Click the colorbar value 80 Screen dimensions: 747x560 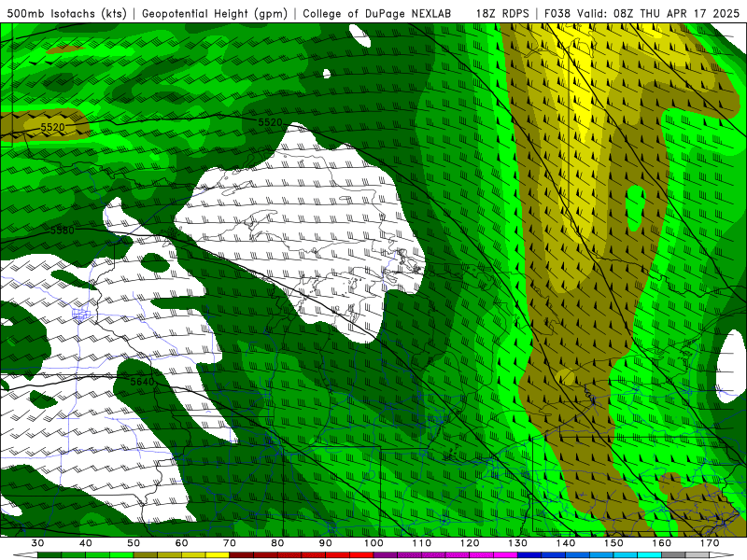tap(277, 543)
